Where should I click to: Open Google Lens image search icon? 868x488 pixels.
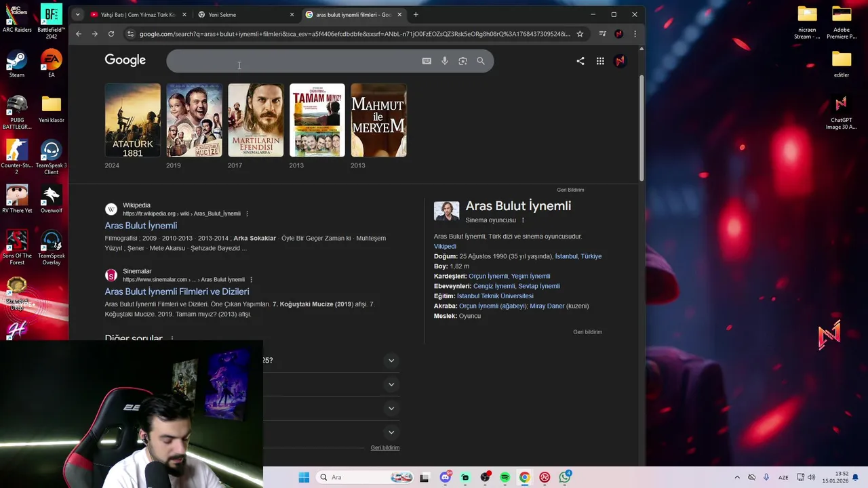tap(462, 61)
